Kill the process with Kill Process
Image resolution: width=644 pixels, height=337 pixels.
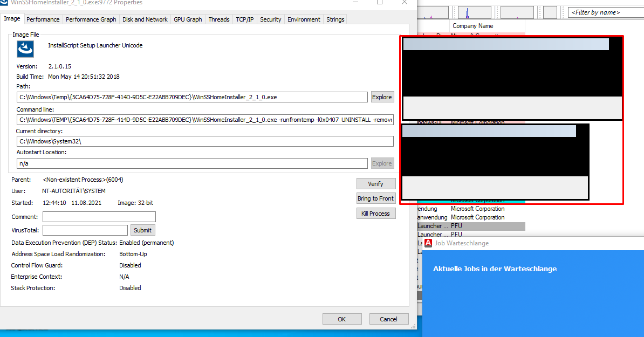pyautogui.click(x=376, y=214)
